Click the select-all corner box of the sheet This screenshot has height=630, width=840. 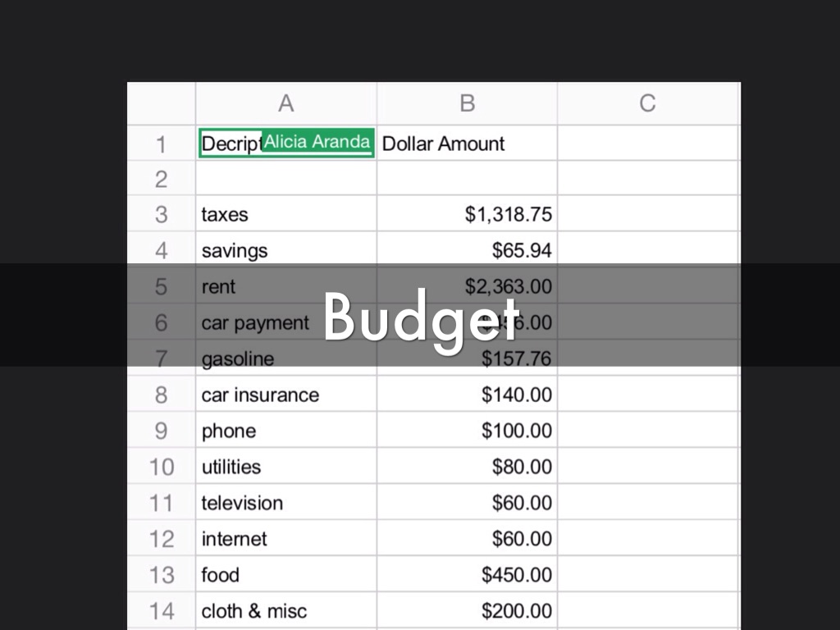click(161, 103)
